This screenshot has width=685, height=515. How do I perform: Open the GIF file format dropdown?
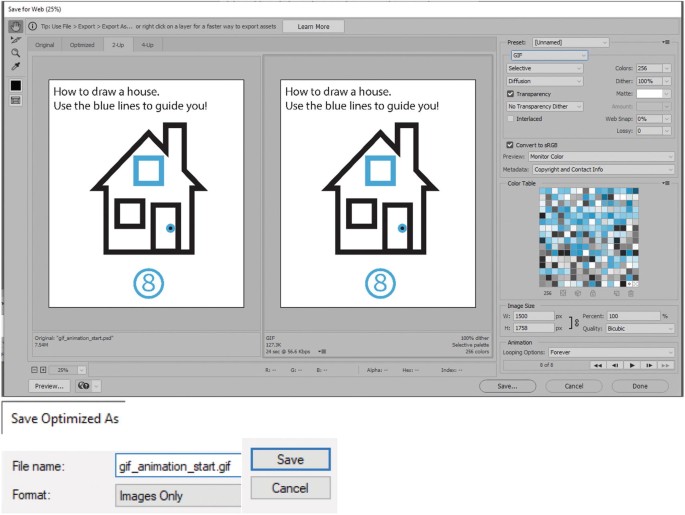click(548, 55)
